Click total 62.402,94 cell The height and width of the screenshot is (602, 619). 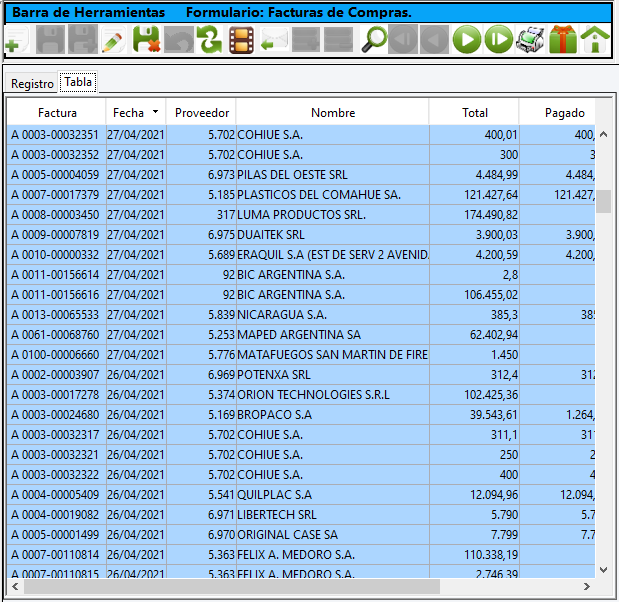point(475,335)
